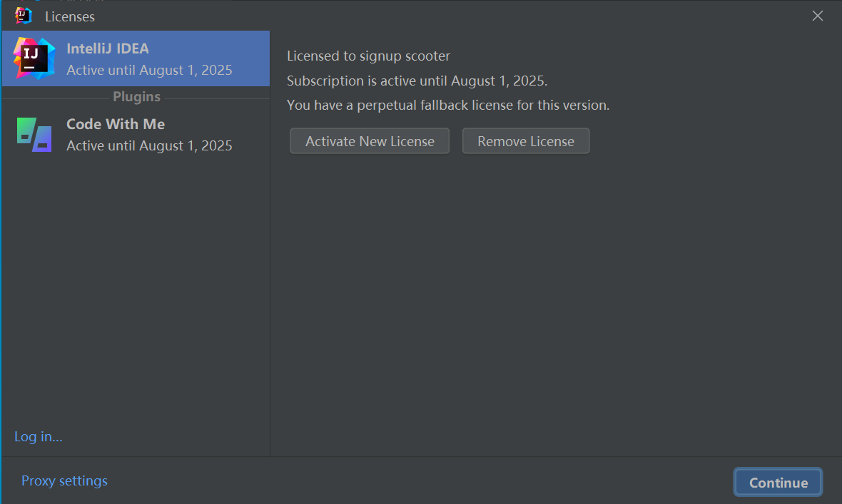Hit the Continue button
Viewport: 842px width, 504px height.
[x=778, y=483]
